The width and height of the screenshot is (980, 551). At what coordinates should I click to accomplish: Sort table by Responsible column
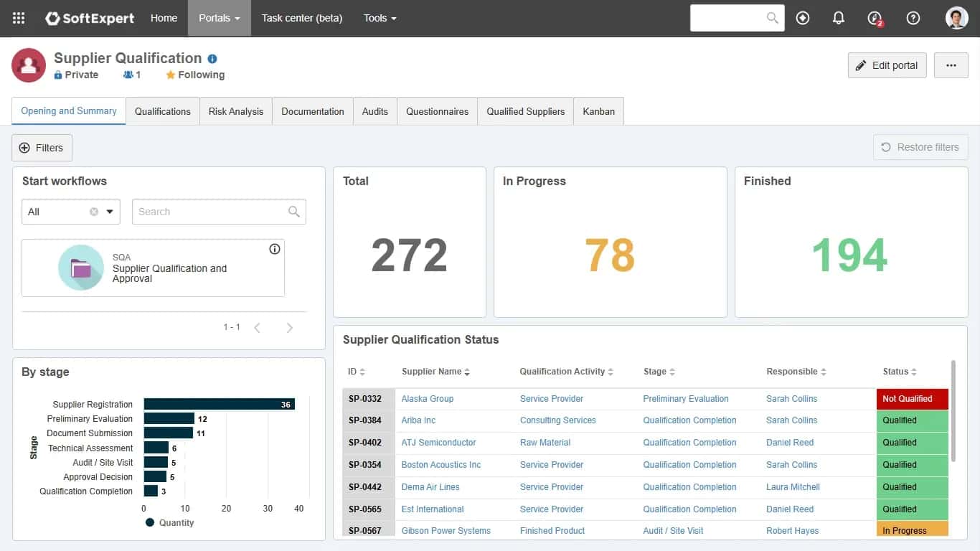click(796, 372)
